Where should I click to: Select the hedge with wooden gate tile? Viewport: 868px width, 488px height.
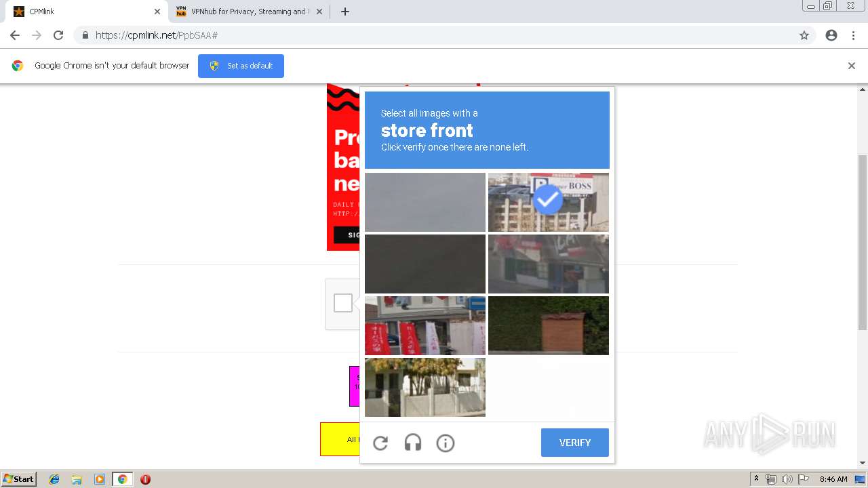click(549, 325)
